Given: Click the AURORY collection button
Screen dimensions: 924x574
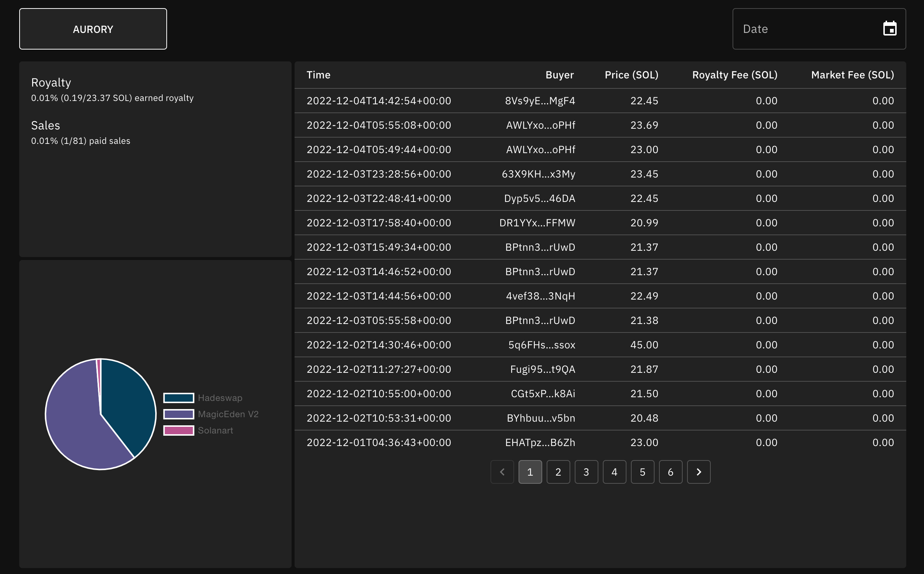Looking at the screenshot, I should (93, 29).
